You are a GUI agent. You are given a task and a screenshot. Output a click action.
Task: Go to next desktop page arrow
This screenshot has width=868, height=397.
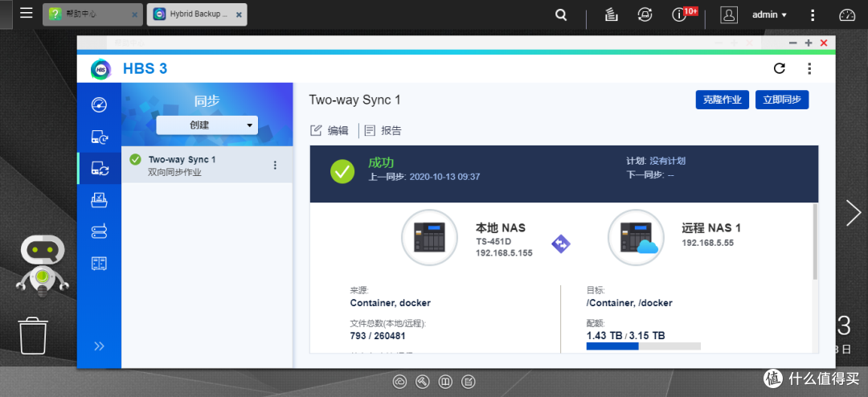point(854,213)
